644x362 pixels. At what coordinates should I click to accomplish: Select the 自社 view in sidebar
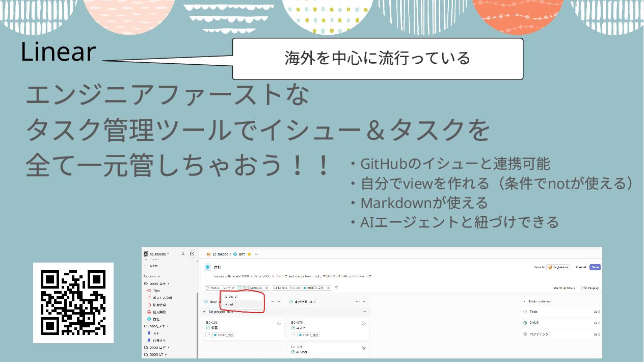[x=154, y=319]
